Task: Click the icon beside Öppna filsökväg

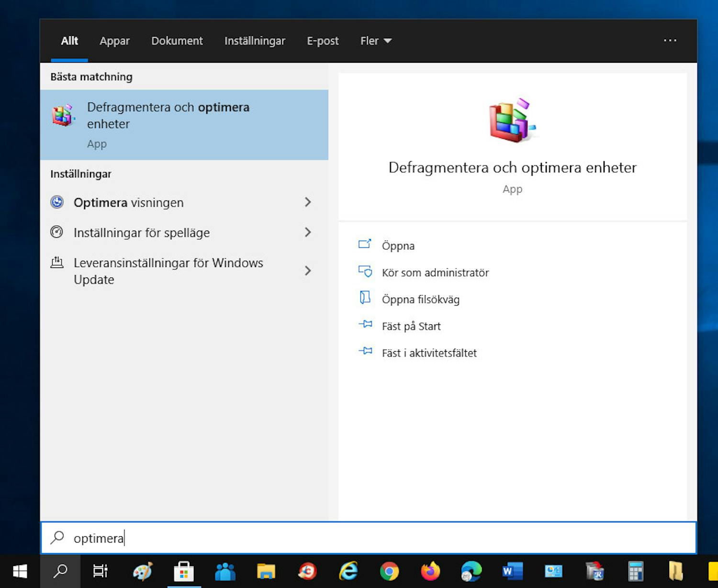Action: tap(365, 298)
